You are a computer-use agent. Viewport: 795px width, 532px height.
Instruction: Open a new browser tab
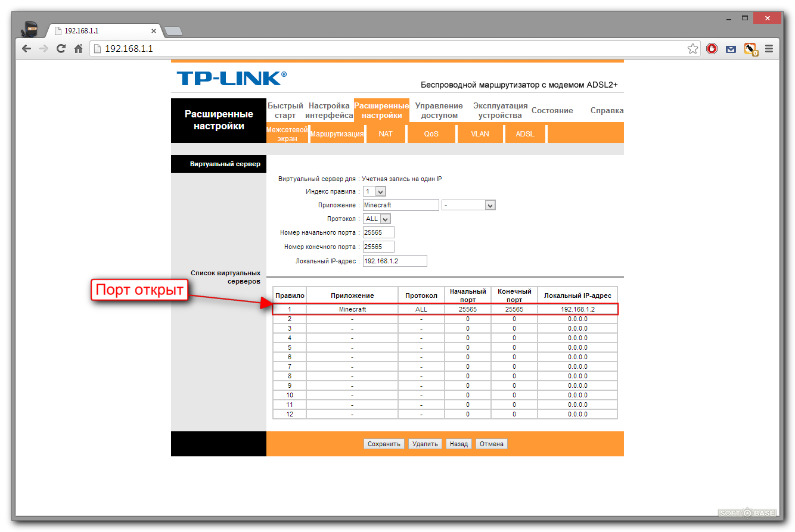[173, 31]
